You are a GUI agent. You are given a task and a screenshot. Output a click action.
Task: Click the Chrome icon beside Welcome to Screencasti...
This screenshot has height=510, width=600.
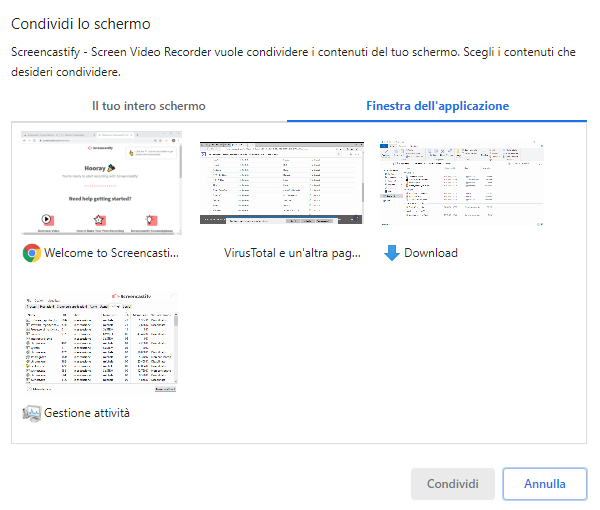tap(32, 253)
